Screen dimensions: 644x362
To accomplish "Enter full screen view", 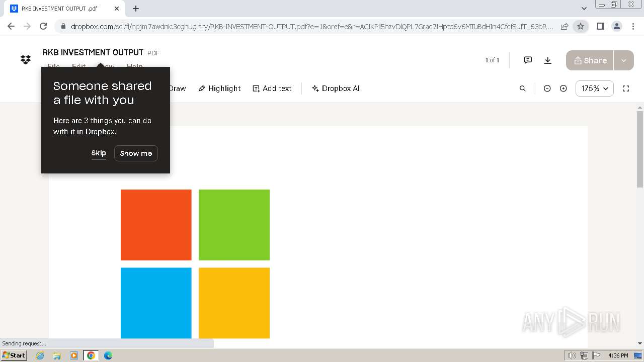I will [x=626, y=88].
